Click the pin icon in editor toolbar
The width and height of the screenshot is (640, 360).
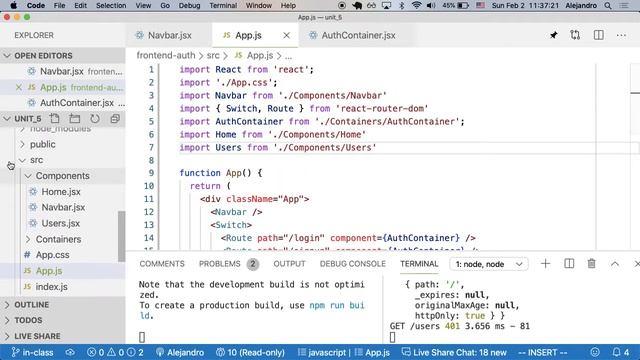point(553,36)
